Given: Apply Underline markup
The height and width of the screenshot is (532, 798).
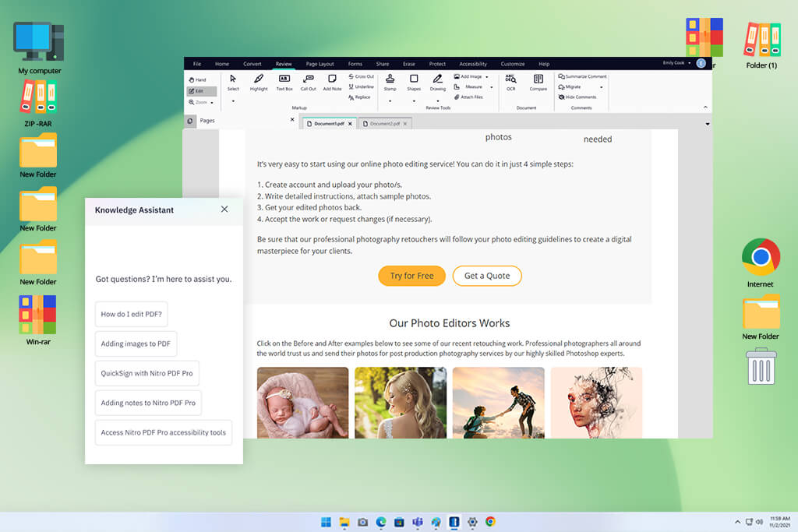Looking at the screenshot, I should pos(362,87).
